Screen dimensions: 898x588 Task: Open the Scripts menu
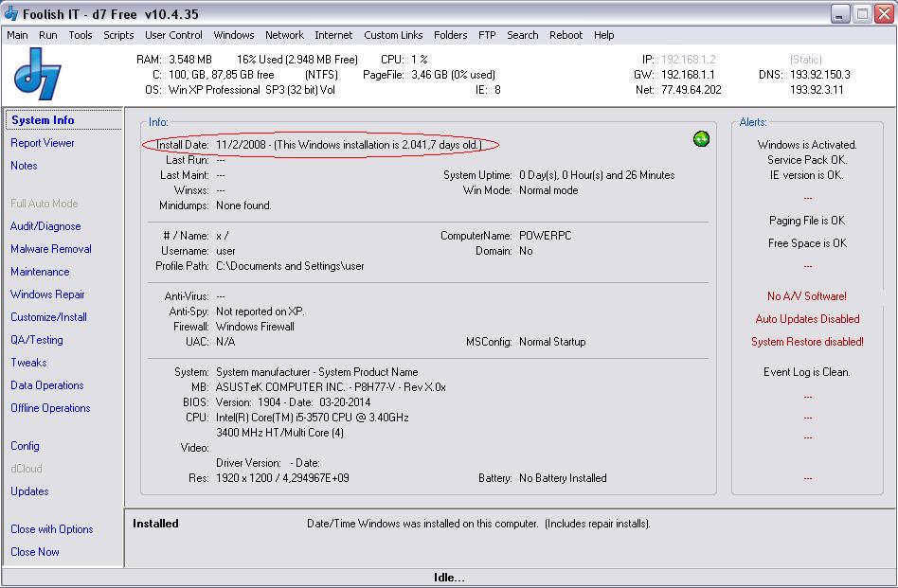click(x=118, y=35)
